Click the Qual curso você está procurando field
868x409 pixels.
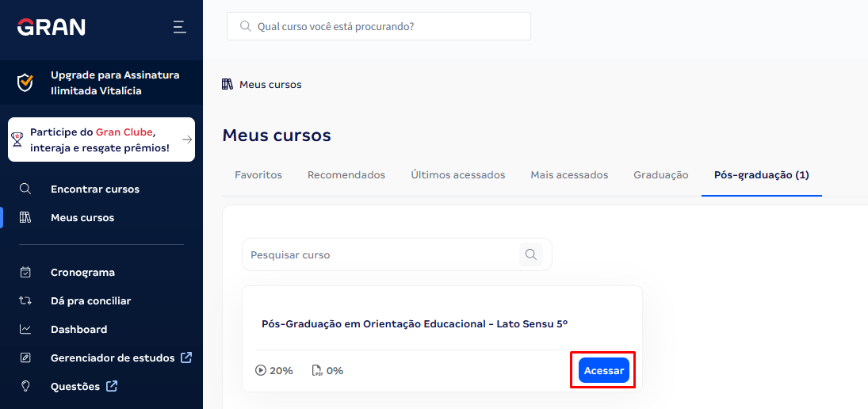tap(379, 26)
